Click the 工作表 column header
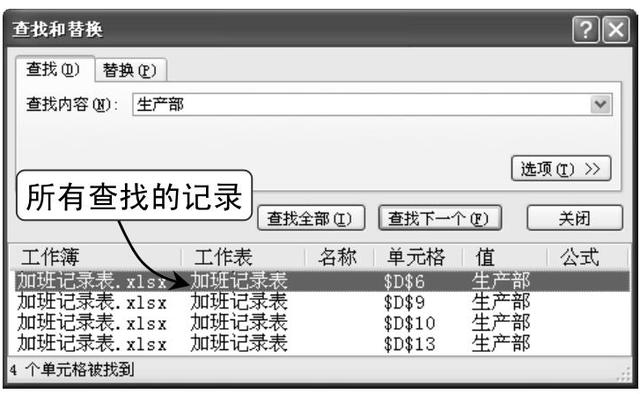Viewport: 640px width, 394px height. coord(243,257)
